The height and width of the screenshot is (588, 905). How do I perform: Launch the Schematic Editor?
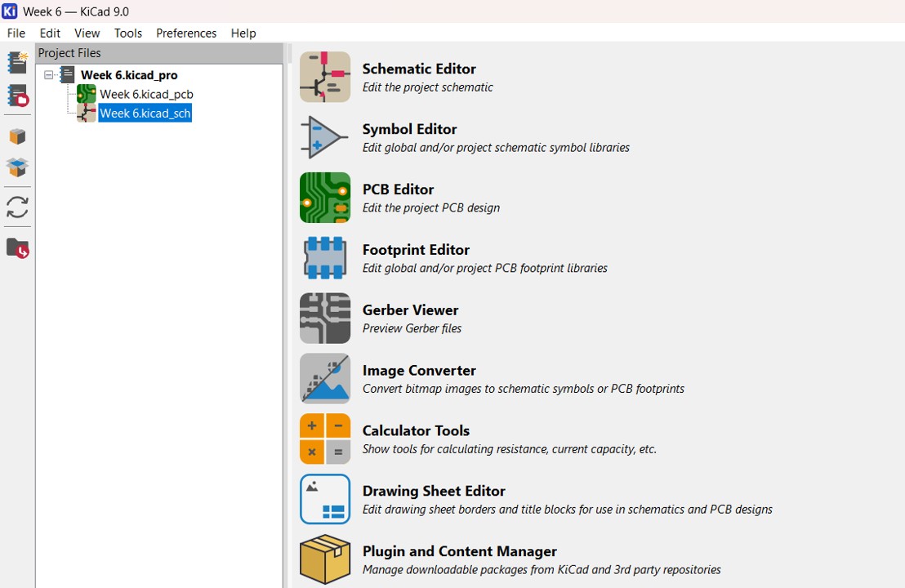325,78
